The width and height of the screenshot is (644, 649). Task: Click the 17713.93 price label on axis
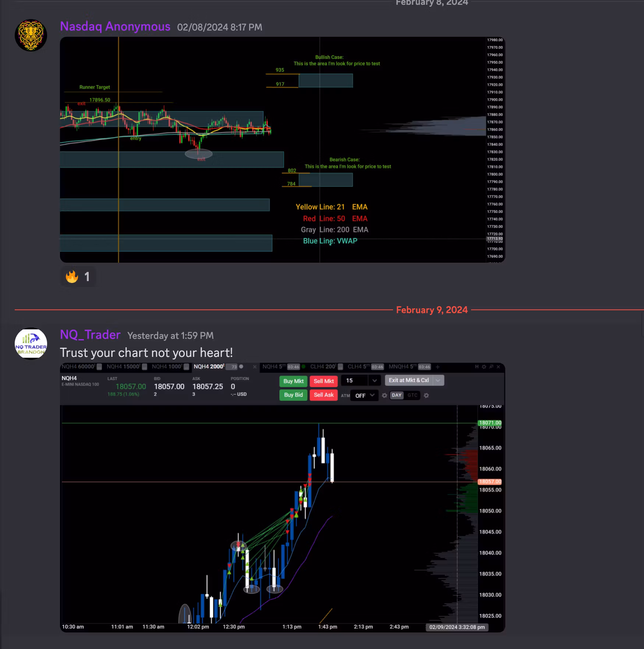[x=495, y=239]
